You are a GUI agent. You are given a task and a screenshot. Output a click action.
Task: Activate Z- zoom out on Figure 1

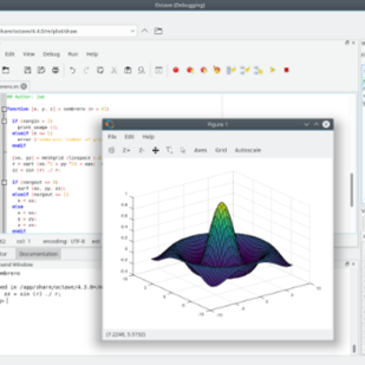coord(141,150)
